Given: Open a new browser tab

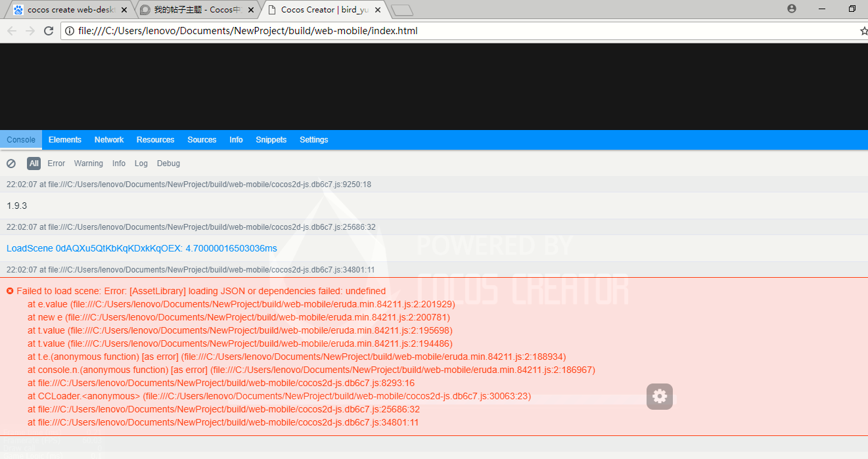Looking at the screenshot, I should [x=401, y=10].
